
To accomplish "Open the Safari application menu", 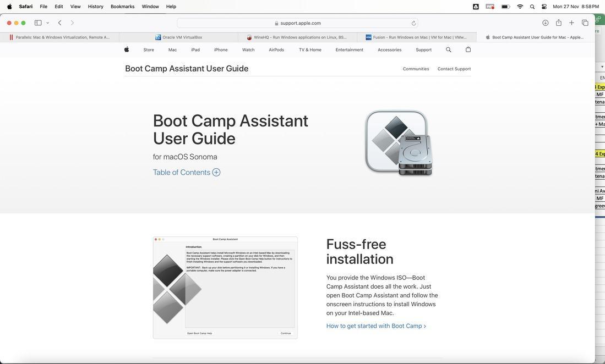I will click(26, 7).
